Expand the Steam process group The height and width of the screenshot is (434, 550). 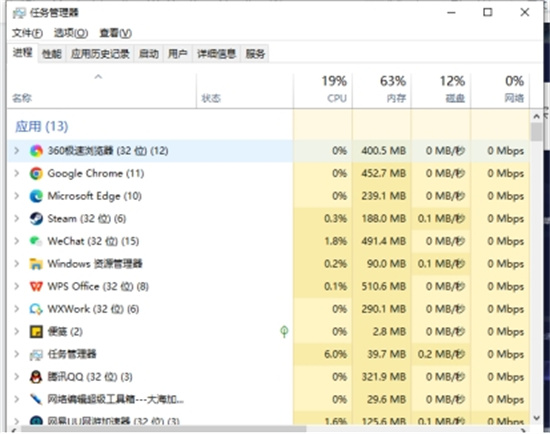(x=16, y=219)
